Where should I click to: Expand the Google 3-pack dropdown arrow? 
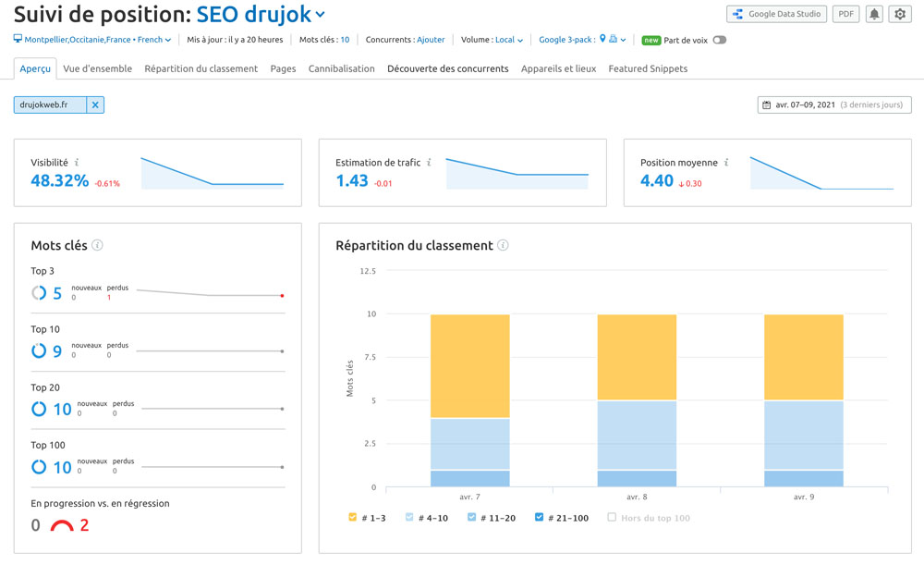tap(623, 40)
